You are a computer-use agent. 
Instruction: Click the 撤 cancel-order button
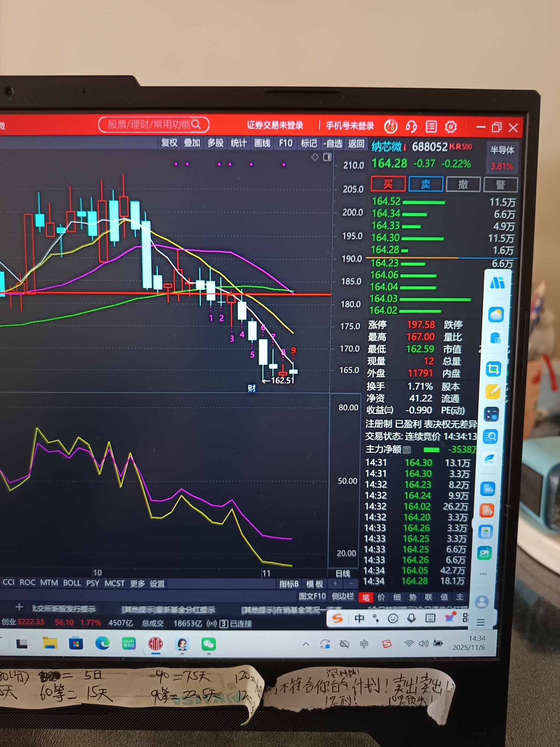(x=463, y=185)
